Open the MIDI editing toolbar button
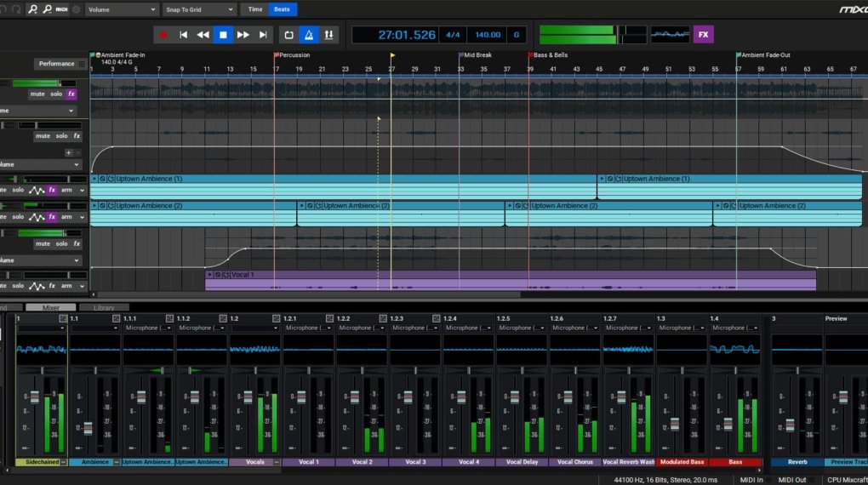The width and height of the screenshot is (868, 485). coord(62,9)
